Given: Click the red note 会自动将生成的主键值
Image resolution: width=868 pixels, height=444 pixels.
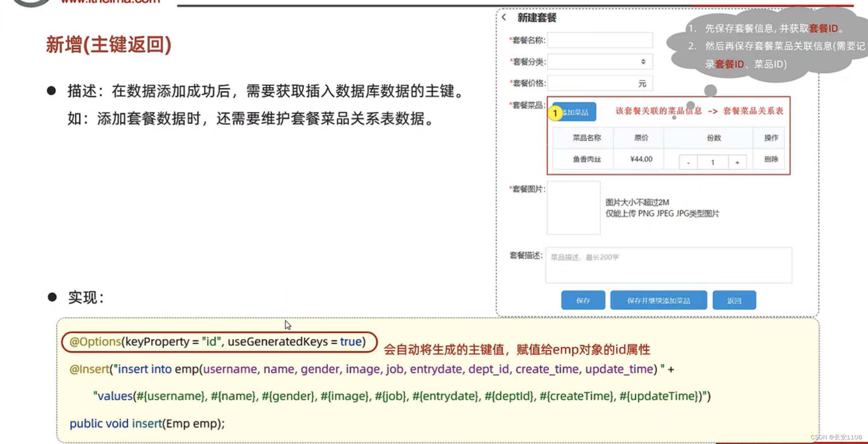Looking at the screenshot, I should click(517, 349).
